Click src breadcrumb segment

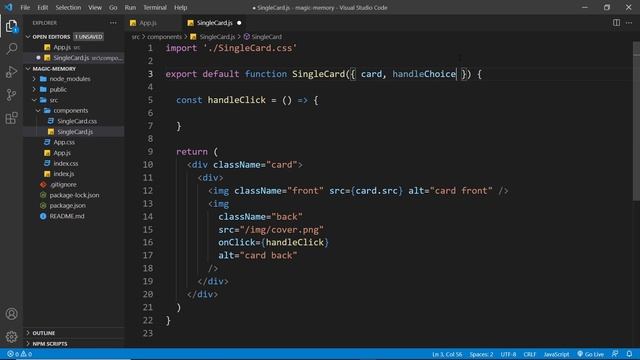[136, 37]
